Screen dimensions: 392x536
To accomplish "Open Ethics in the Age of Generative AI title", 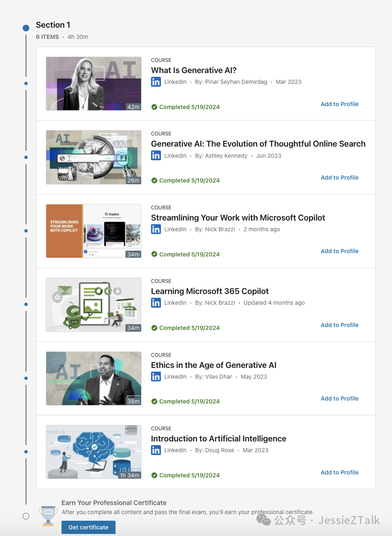I will [x=214, y=365].
